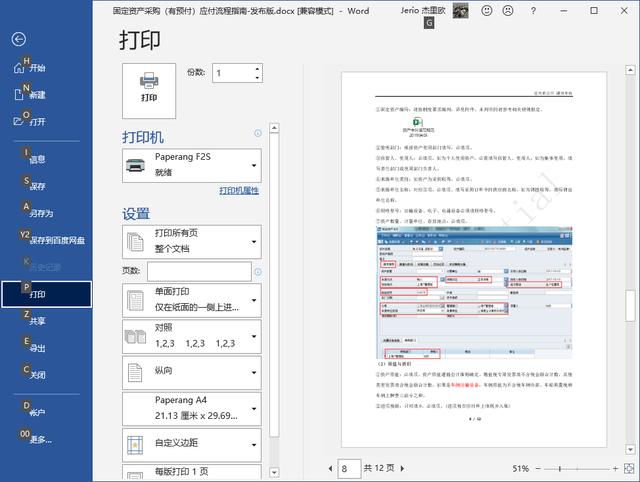The height and width of the screenshot is (482, 640).
Task: Click the all-pages icon in 打印所有页 row
Action: pyautogui.click(x=135, y=242)
